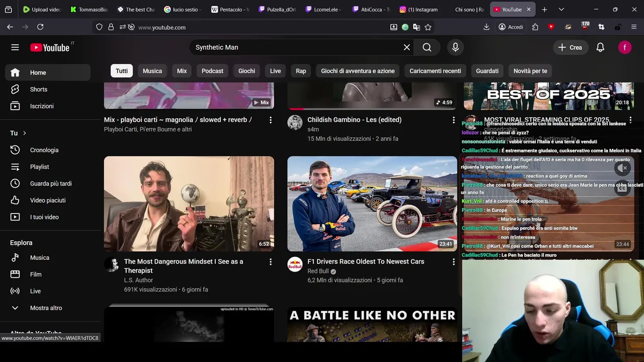Open the s4m channel avatar

(295, 123)
